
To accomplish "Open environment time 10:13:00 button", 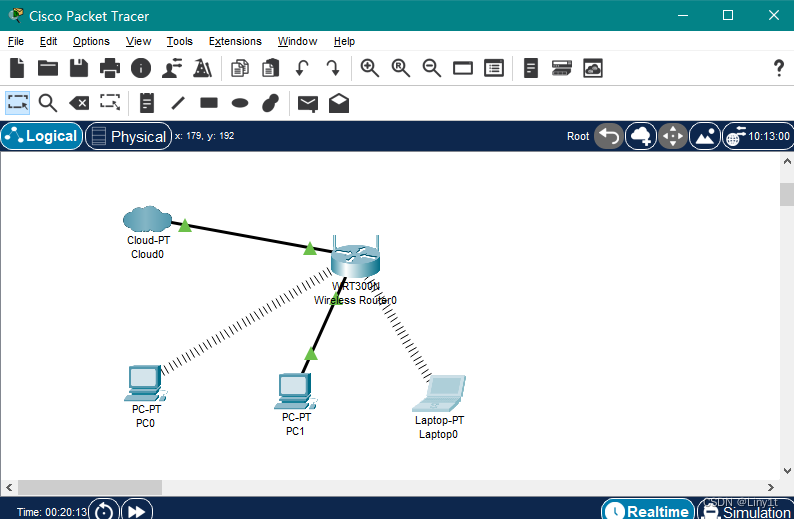I will pos(758,136).
